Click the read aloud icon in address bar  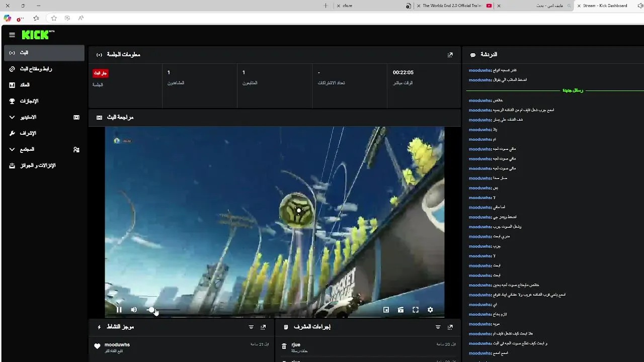(80, 18)
